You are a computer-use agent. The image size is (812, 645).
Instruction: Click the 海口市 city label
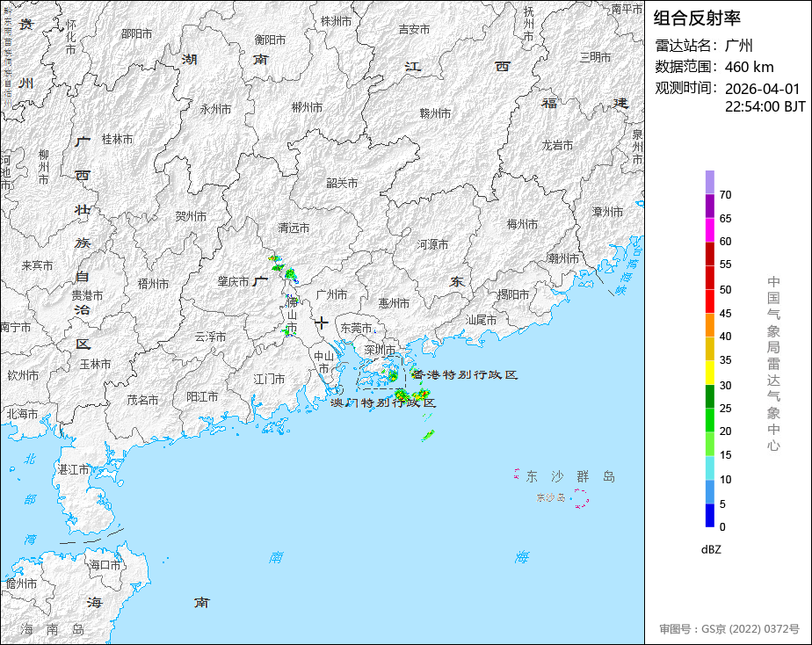coord(105,565)
